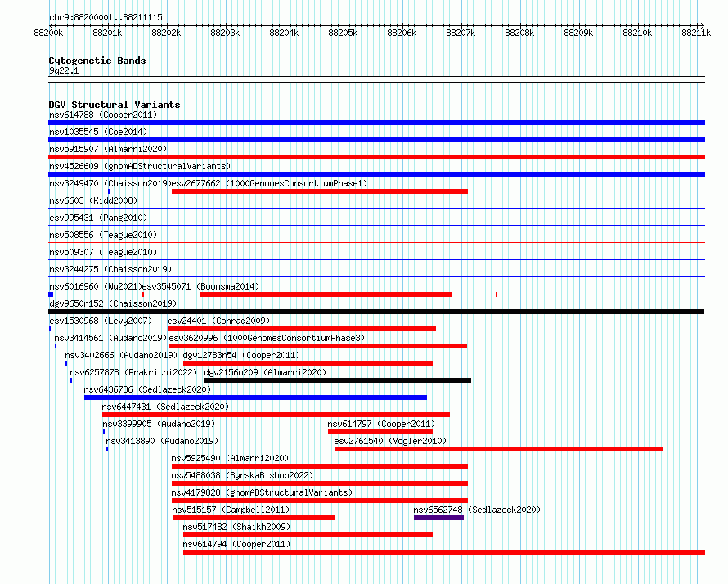Open nsv517482 (Shaikh2009) label
Screen dimensions: 728x584
[236, 527]
